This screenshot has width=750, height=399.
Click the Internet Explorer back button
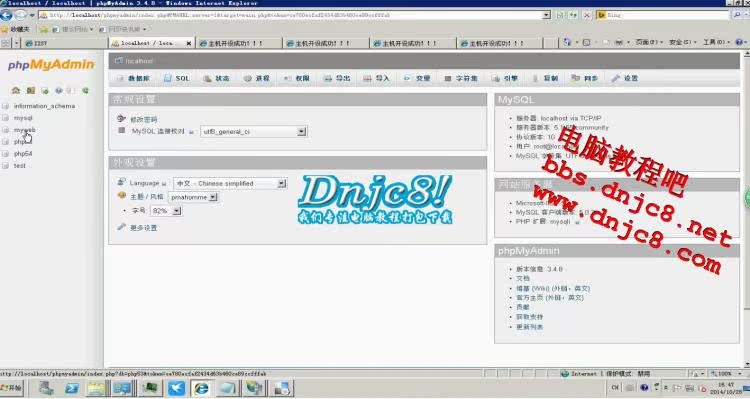(x=6, y=15)
